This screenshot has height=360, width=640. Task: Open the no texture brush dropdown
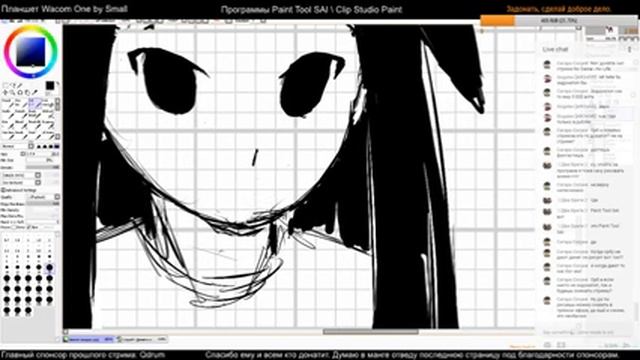(21, 182)
